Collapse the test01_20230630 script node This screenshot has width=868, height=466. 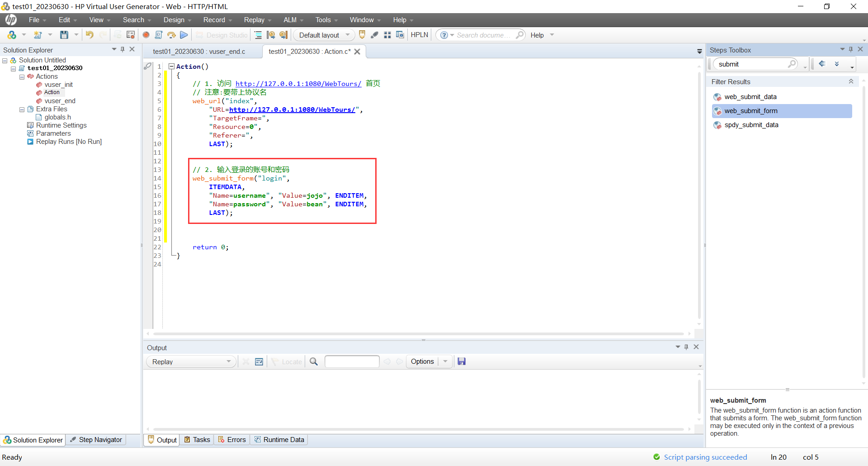point(14,69)
